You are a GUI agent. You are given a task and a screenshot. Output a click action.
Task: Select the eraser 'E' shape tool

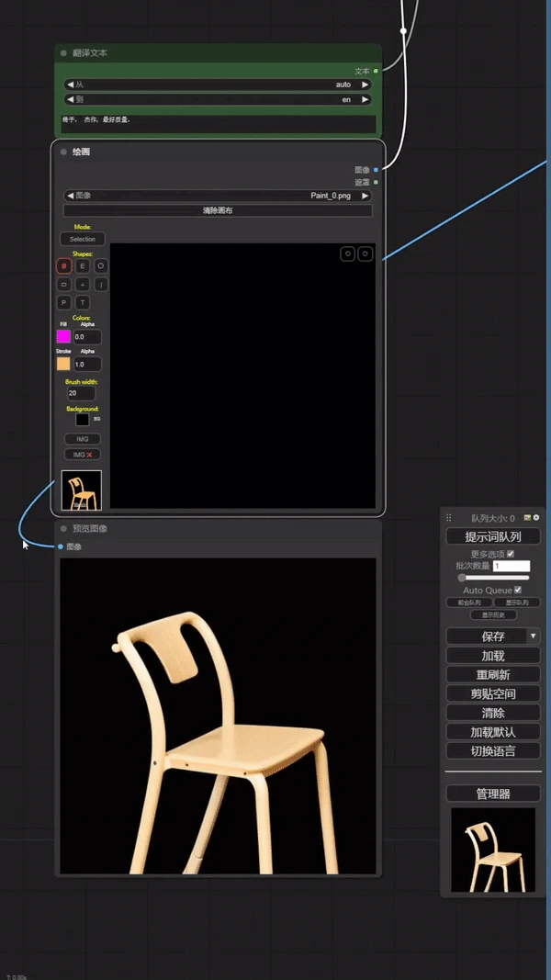83,266
